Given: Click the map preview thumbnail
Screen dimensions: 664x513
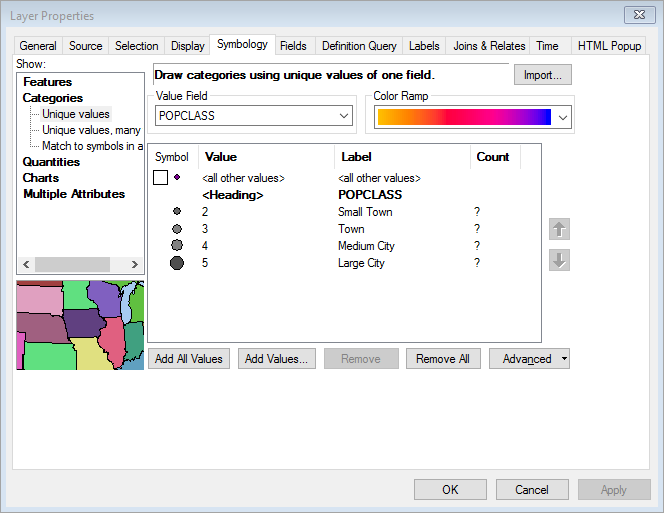Looking at the screenshot, I should [80, 325].
